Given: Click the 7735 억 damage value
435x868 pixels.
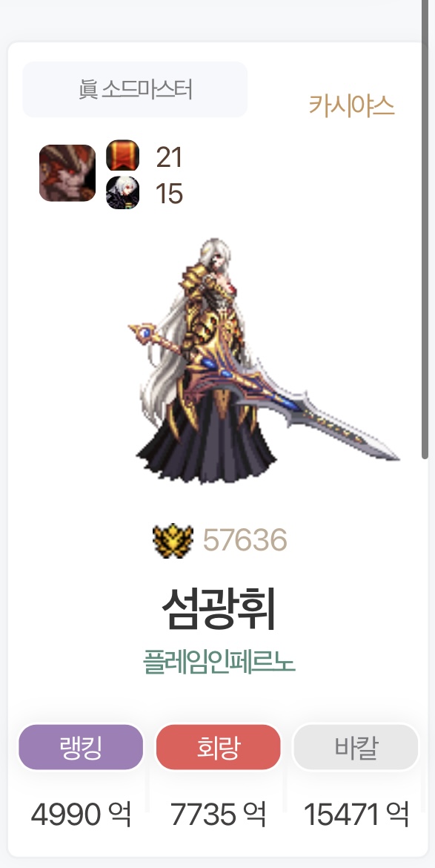Looking at the screenshot, I should click(219, 815).
